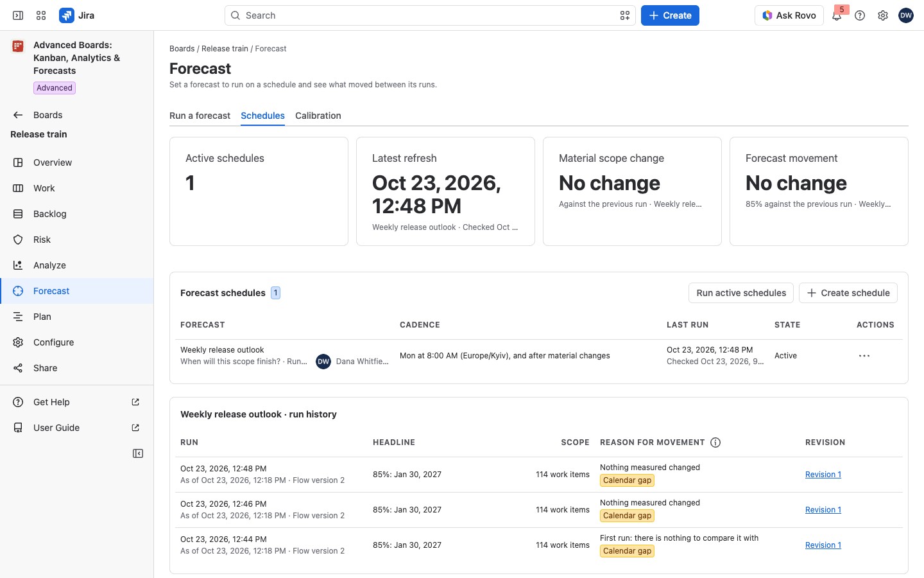Click the back arrow beside Boards
924x578 pixels.
pos(18,115)
